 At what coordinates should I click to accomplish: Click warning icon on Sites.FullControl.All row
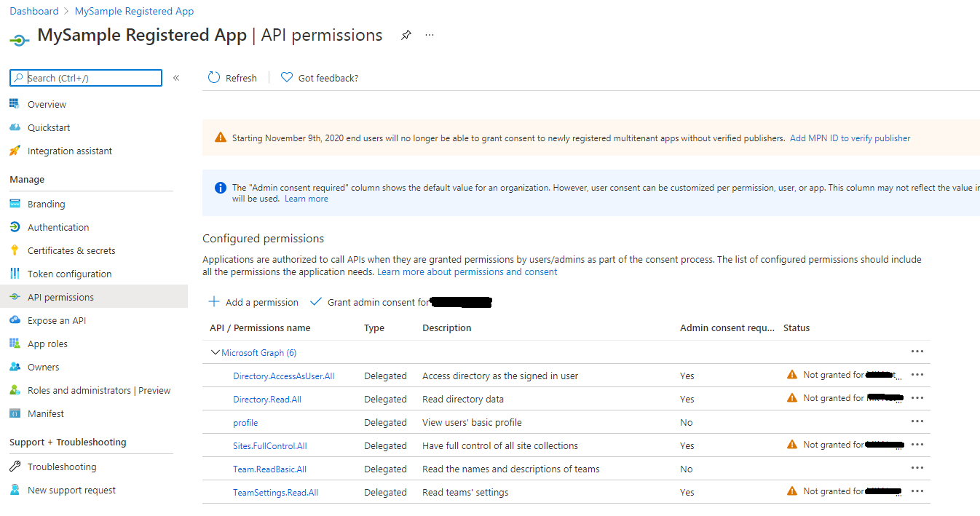pyautogui.click(x=792, y=445)
